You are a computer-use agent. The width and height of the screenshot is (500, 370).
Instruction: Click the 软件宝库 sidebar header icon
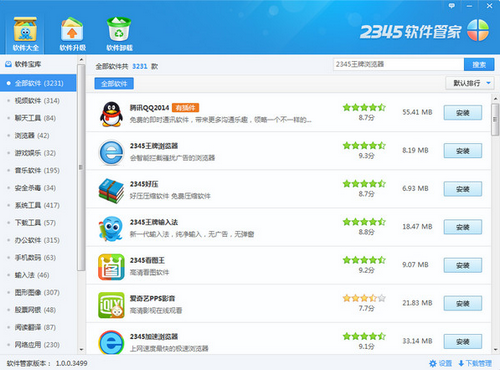(x=8, y=64)
